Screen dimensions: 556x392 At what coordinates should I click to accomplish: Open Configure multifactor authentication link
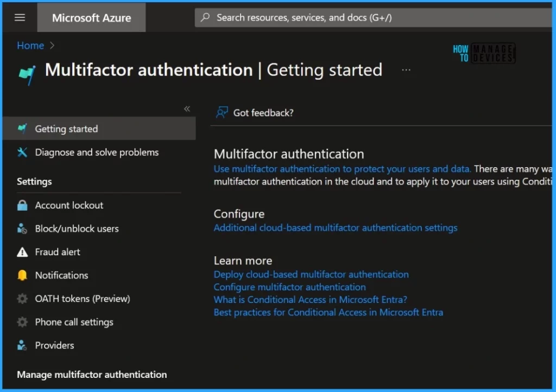click(289, 287)
